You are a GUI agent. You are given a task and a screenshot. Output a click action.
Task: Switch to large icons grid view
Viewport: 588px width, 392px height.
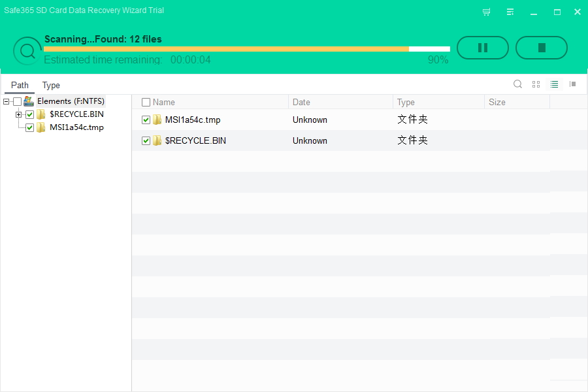(536, 84)
